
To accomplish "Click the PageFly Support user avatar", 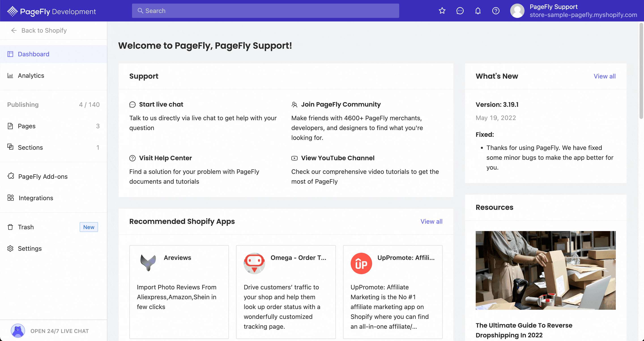I will click(517, 11).
